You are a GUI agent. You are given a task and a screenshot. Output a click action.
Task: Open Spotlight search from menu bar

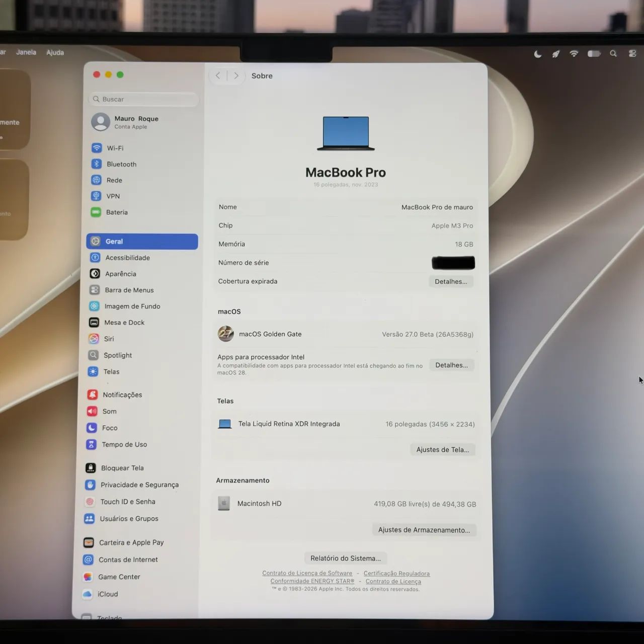pyautogui.click(x=613, y=53)
